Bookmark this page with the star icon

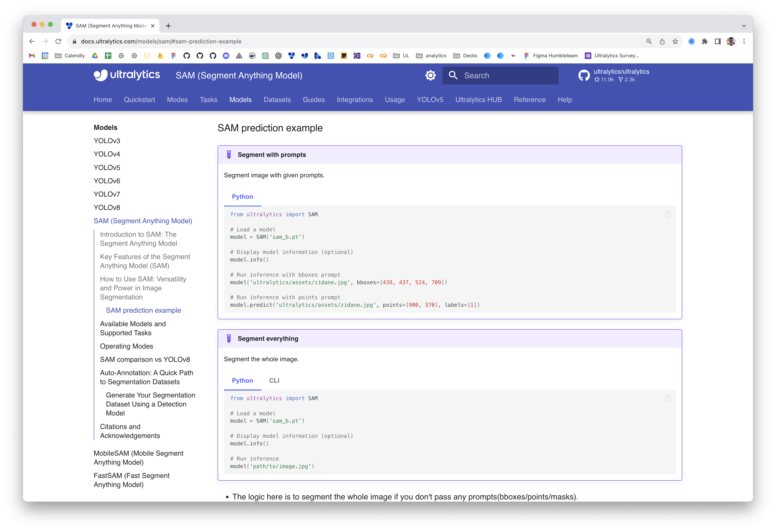(675, 41)
